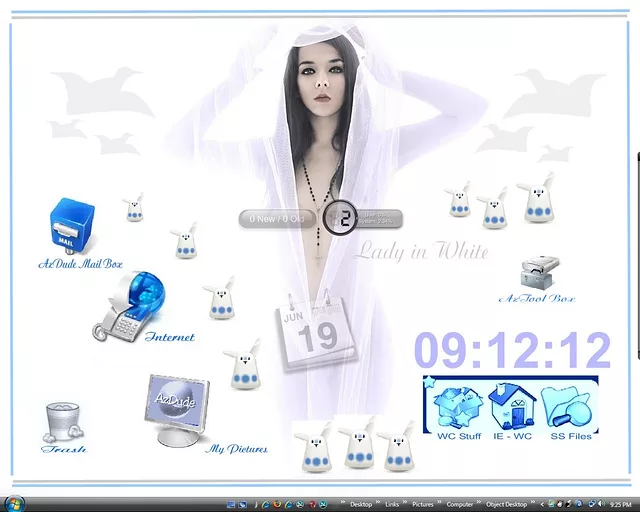Expand the Pictures toolbar in the taskbar

422,504
